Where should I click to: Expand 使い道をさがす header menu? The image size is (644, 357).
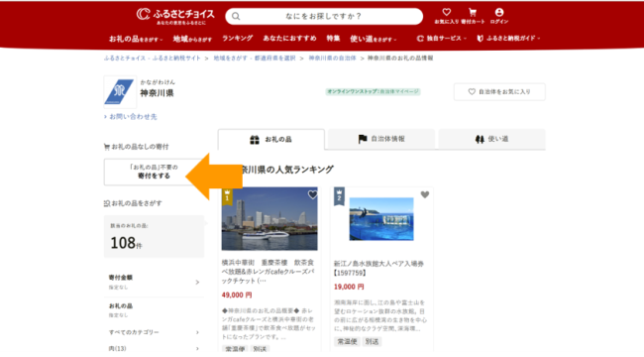click(373, 39)
